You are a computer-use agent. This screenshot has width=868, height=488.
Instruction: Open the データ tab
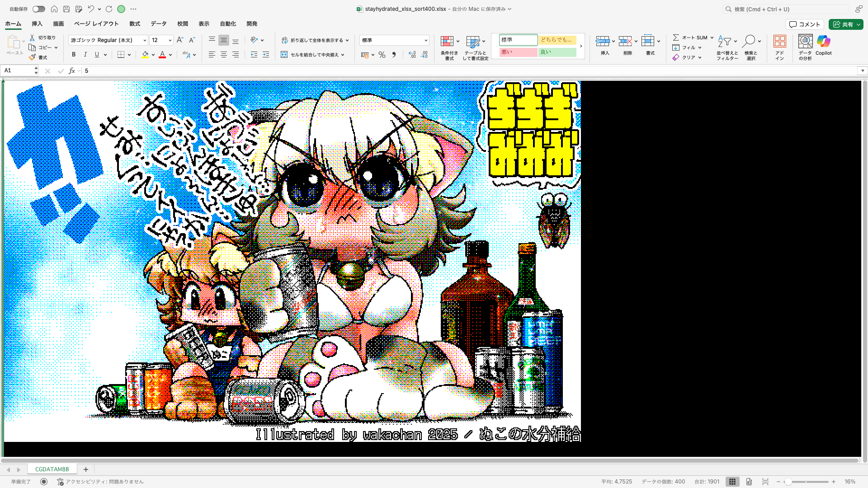159,24
